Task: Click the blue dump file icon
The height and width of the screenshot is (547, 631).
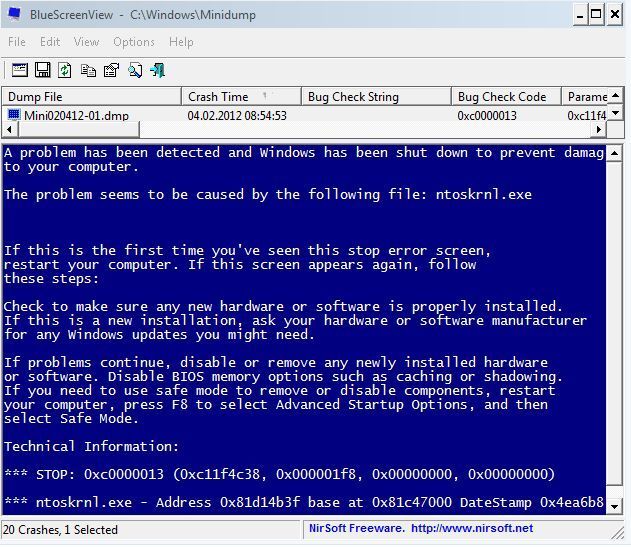Action: [14, 115]
